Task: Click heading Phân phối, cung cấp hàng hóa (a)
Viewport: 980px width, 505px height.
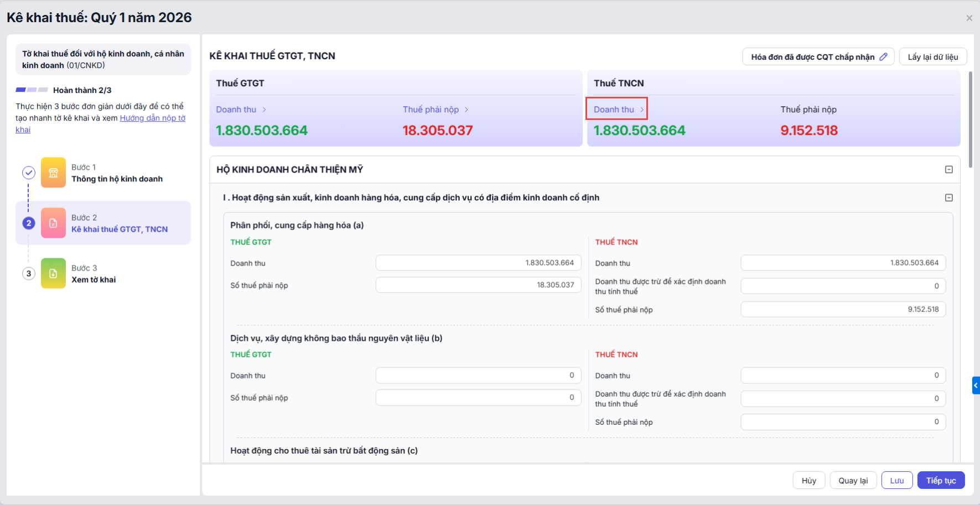Action: pos(297,225)
